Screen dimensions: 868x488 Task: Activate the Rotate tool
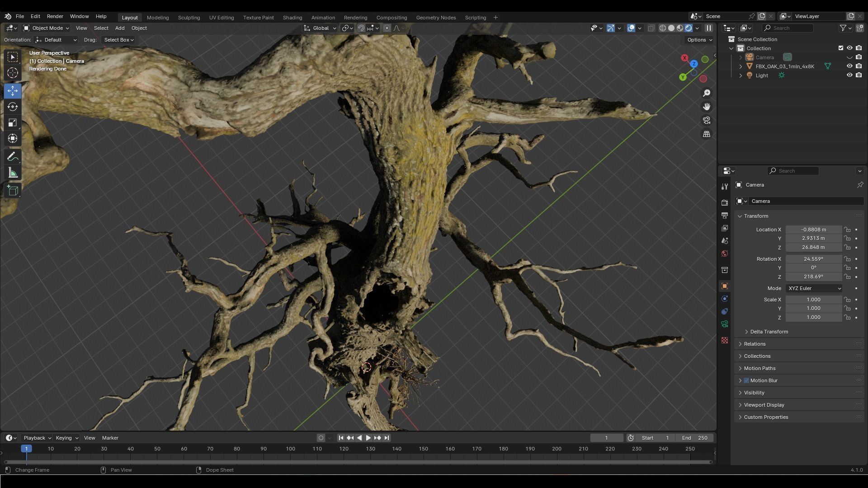tap(13, 107)
